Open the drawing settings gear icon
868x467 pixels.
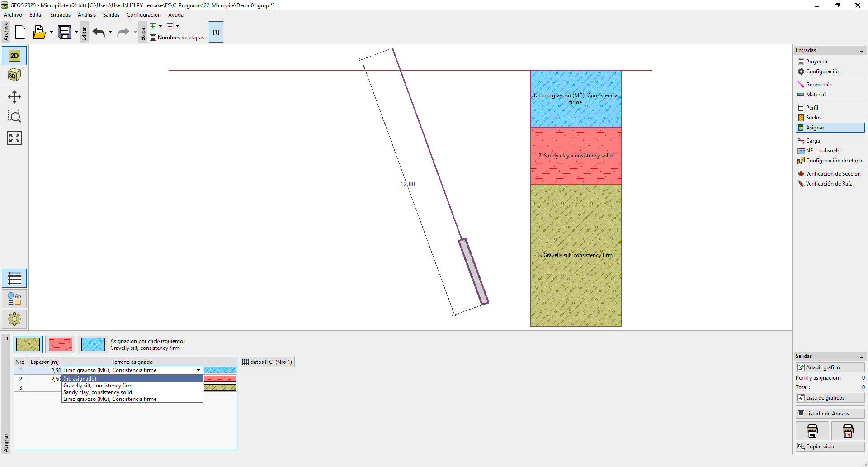(14, 319)
